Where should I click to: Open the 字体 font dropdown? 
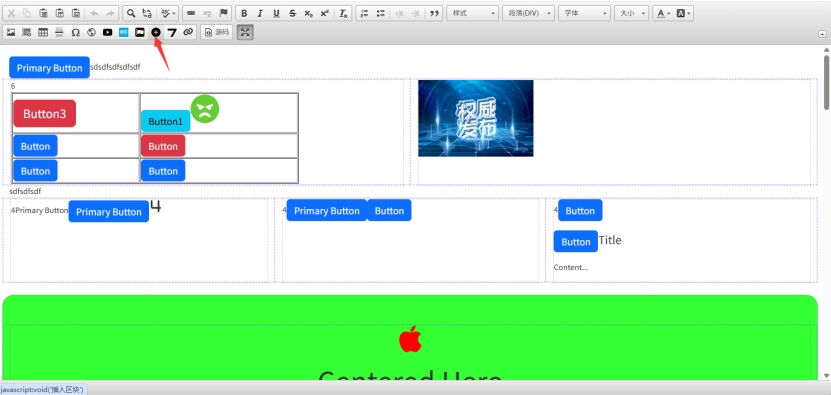click(x=585, y=13)
